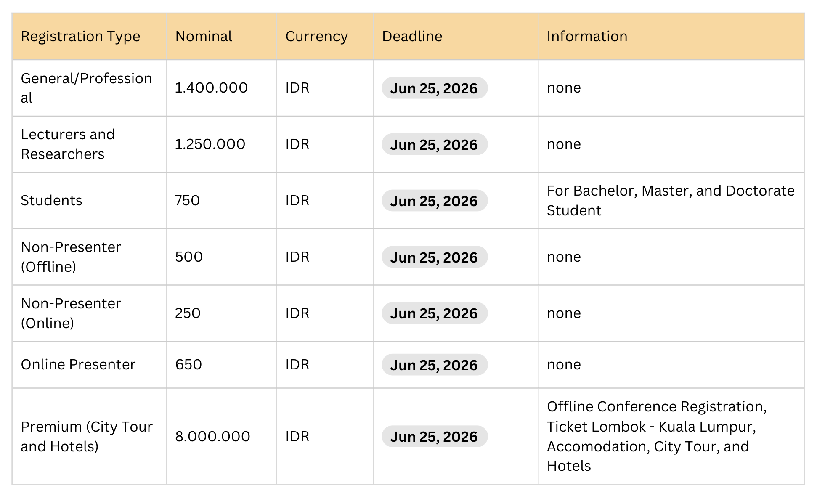
Task: Select the 1.400.000 nominal cell
Action: coord(211,88)
